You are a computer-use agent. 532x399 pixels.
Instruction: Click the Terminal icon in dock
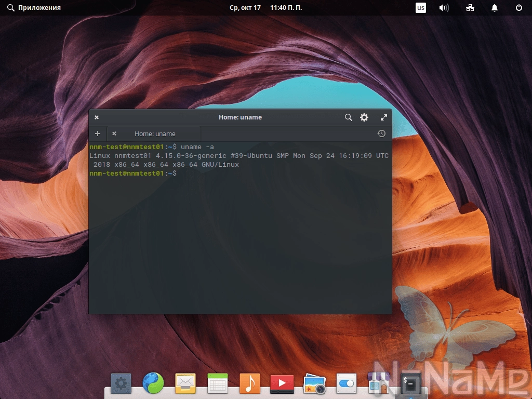[x=410, y=383]
